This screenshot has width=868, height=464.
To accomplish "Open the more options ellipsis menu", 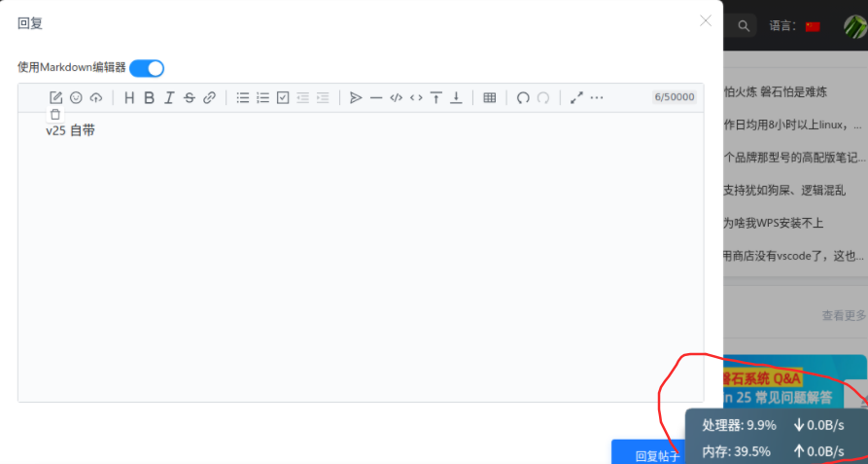I will coord(597,98).
